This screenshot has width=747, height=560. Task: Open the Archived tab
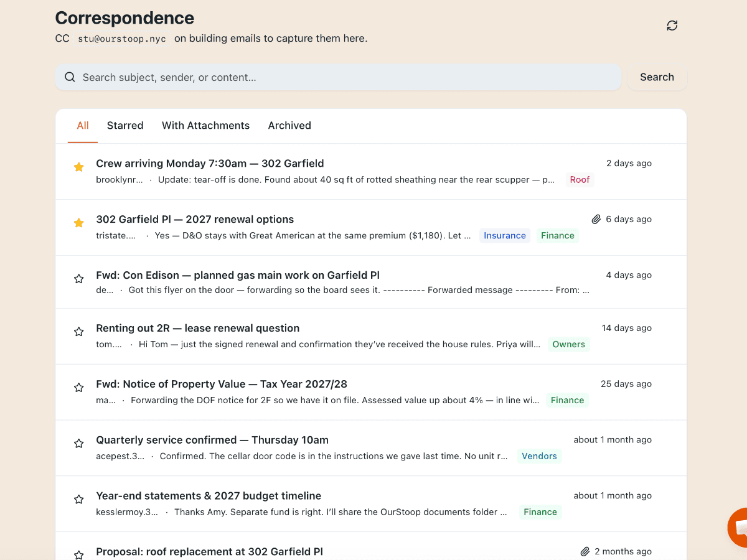pos(289,125)
